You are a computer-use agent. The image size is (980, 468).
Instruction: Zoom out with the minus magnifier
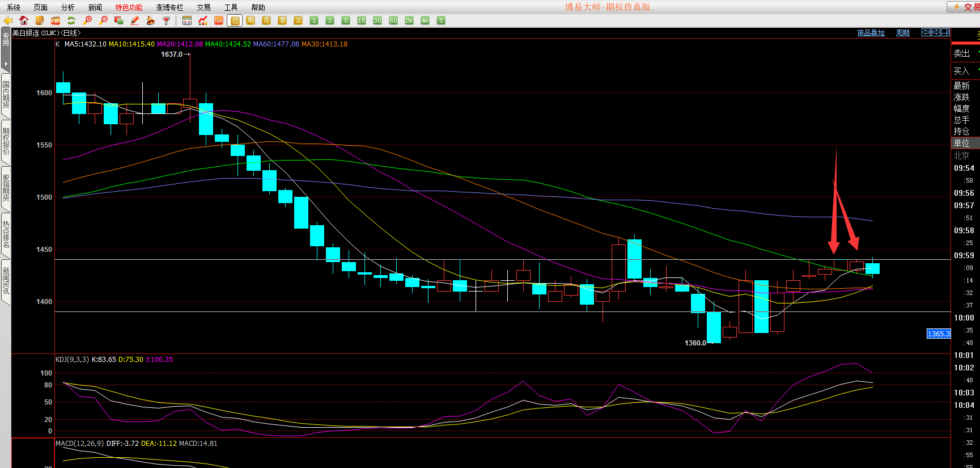(x=103, y=20)
